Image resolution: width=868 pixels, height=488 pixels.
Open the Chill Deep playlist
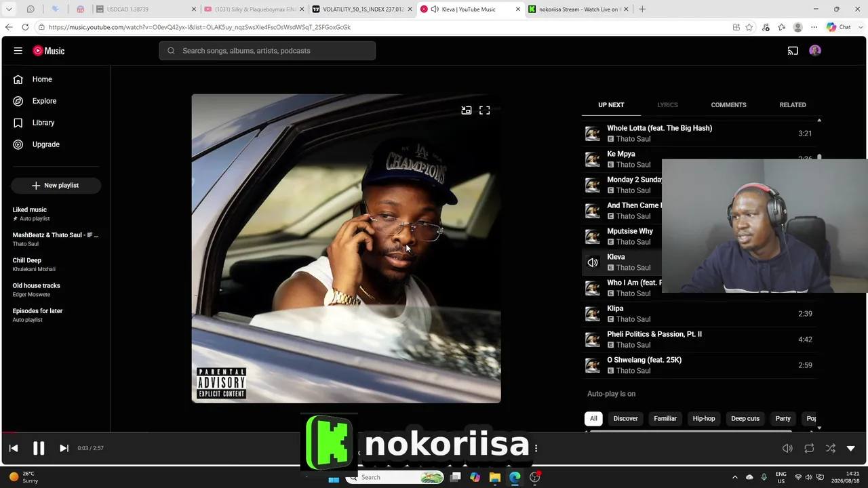pos(56,264)
